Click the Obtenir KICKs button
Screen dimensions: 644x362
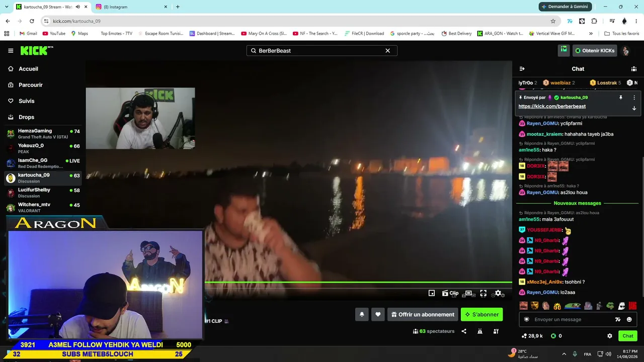click(595, 51)
